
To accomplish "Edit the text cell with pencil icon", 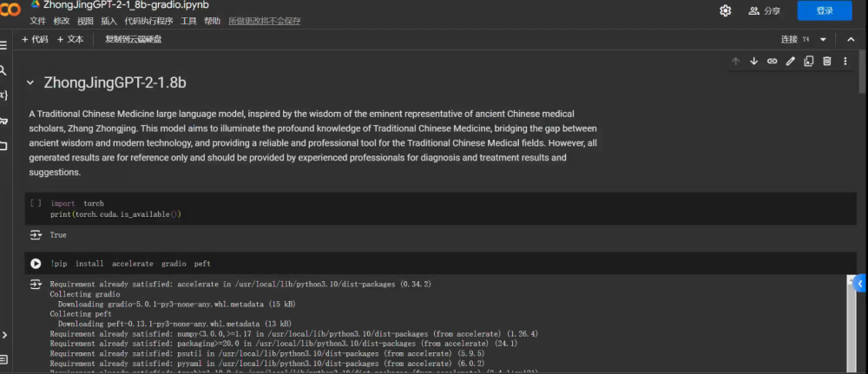I will tap(791, 62).
